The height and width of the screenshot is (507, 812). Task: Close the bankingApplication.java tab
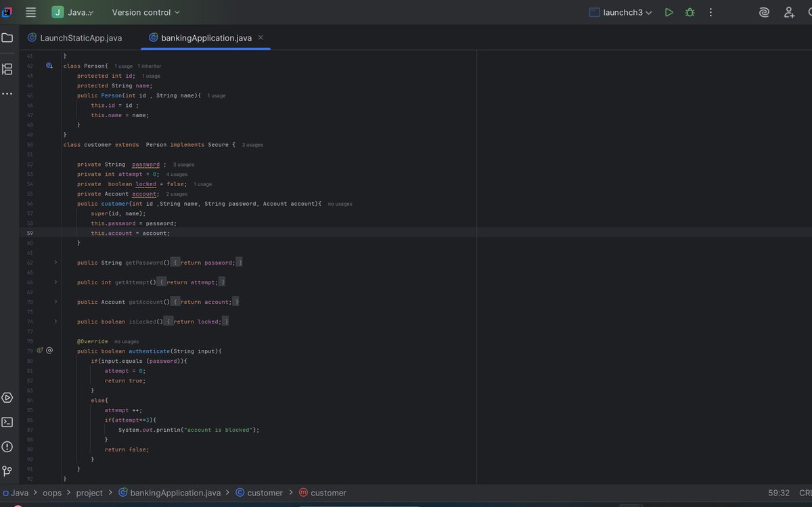[x=261, y=38]
